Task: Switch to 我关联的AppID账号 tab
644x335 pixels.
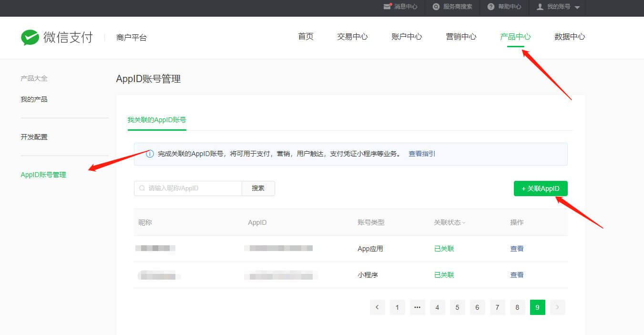Action: coord(157,120)
